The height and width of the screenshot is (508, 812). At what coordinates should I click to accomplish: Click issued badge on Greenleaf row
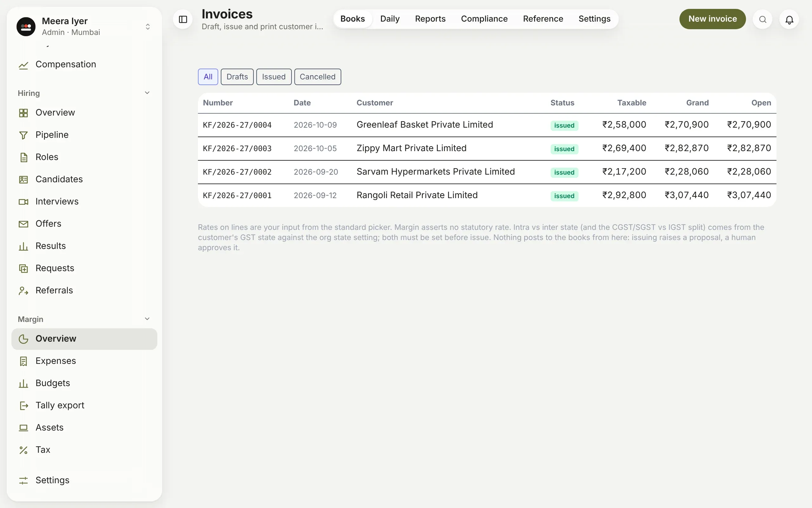point(564,126)
